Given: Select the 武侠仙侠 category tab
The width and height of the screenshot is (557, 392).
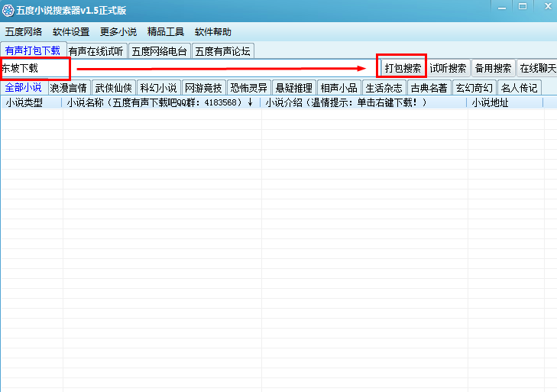Looking at the screenshot, I should (113, 88).
